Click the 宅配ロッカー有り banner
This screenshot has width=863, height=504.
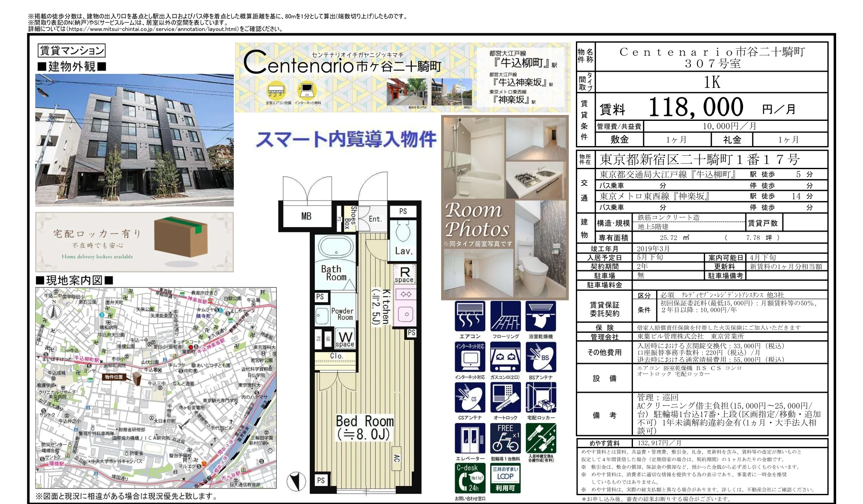134,242
